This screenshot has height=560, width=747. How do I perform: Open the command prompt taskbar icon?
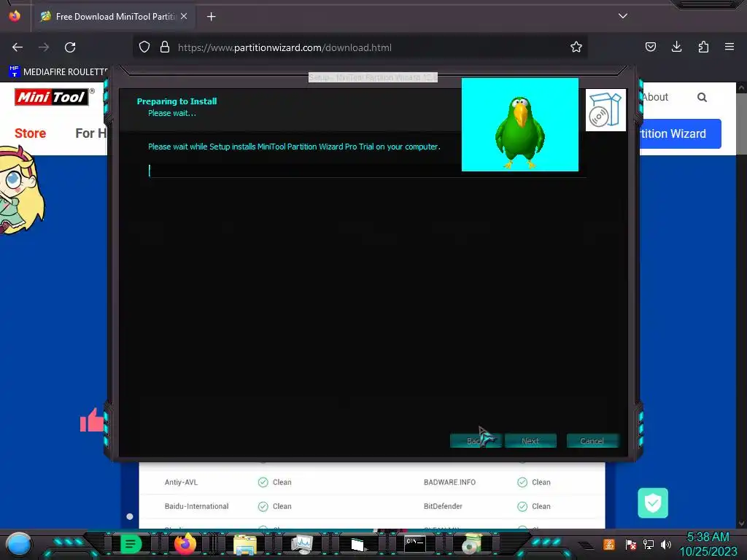tap(415, 544)
